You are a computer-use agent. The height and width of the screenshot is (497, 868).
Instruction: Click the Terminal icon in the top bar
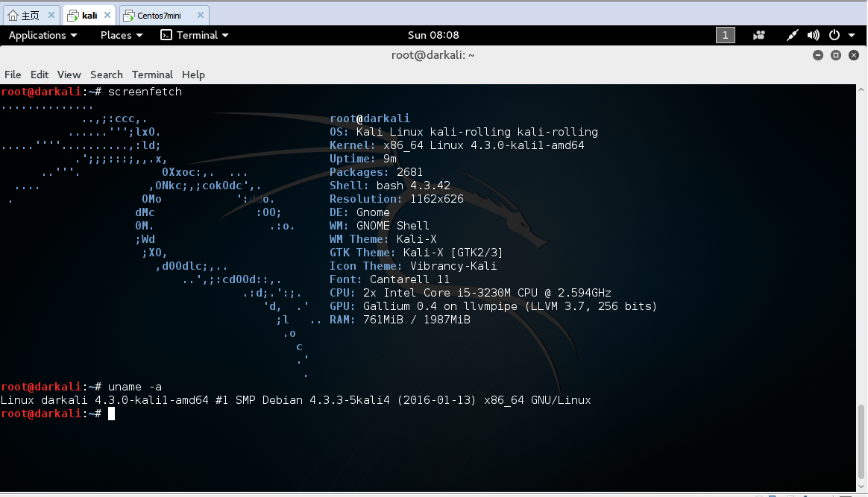click(x=166, y=35)
